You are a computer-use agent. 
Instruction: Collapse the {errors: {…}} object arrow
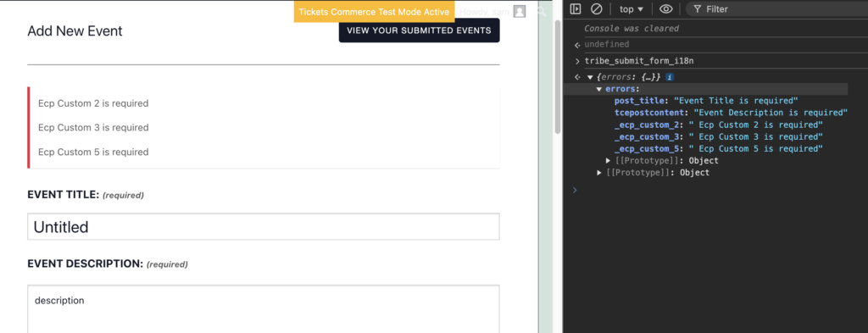590,77
